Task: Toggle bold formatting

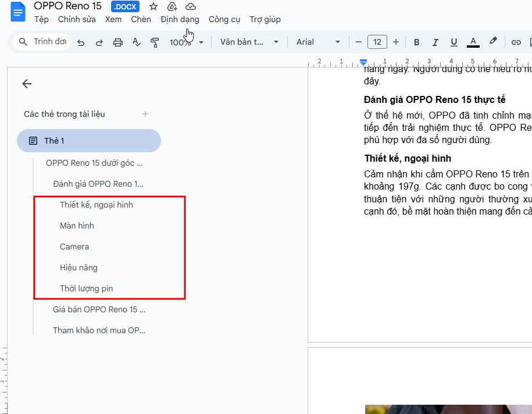Action: click(417, 42)
